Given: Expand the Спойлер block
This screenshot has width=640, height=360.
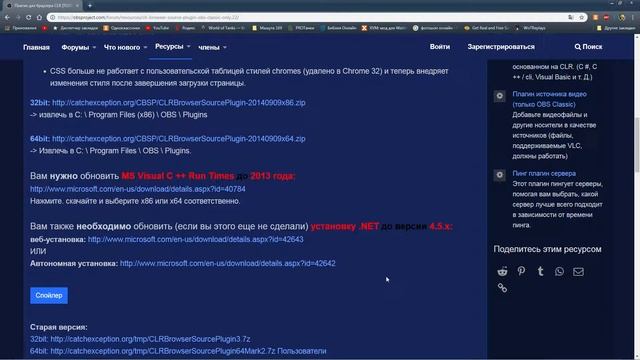Looking at the screenshot, I should (49, 296).
